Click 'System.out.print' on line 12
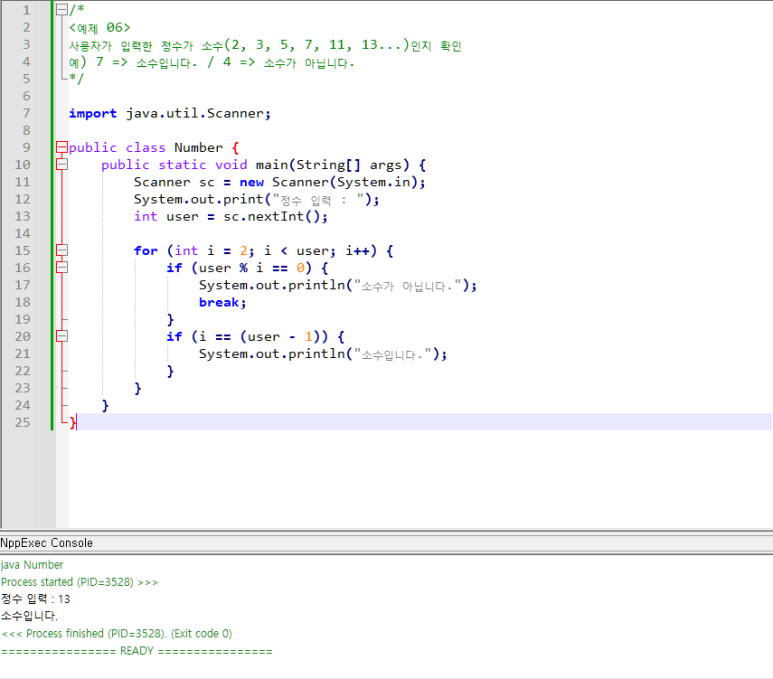This screenshot has height=679, width=773. [199, 199]
